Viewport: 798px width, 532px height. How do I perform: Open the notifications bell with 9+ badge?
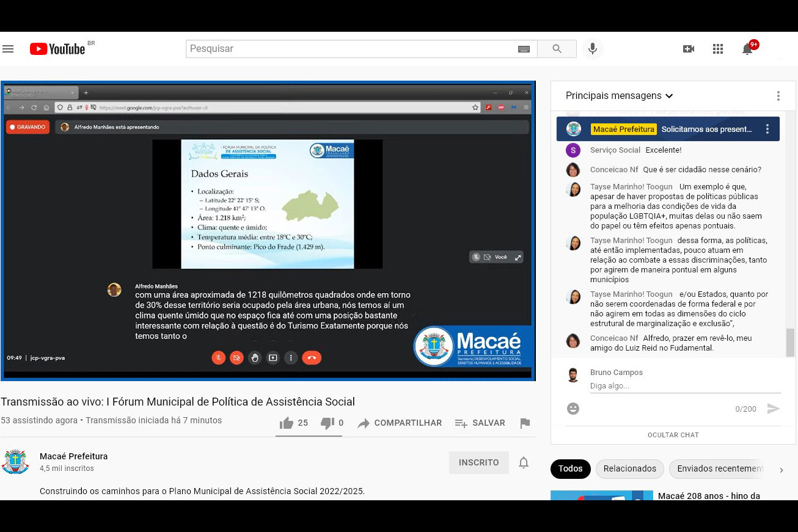click(x=749, y=48)
